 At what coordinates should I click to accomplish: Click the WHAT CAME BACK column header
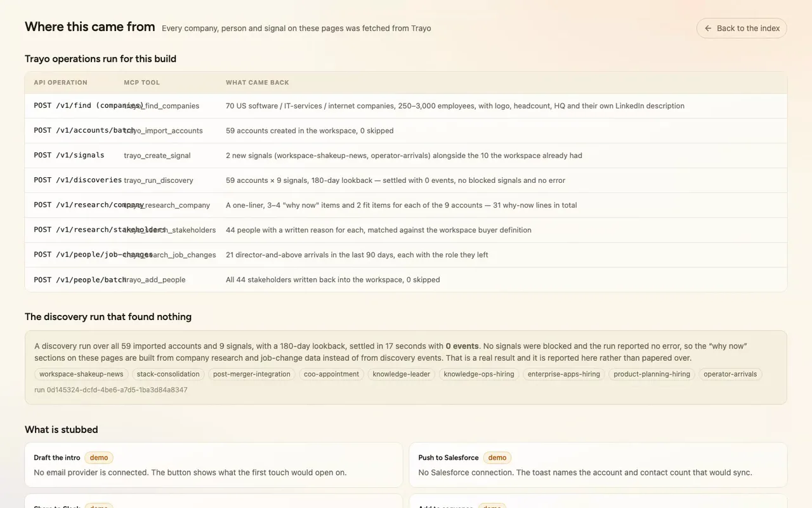(x=258, y=83)
